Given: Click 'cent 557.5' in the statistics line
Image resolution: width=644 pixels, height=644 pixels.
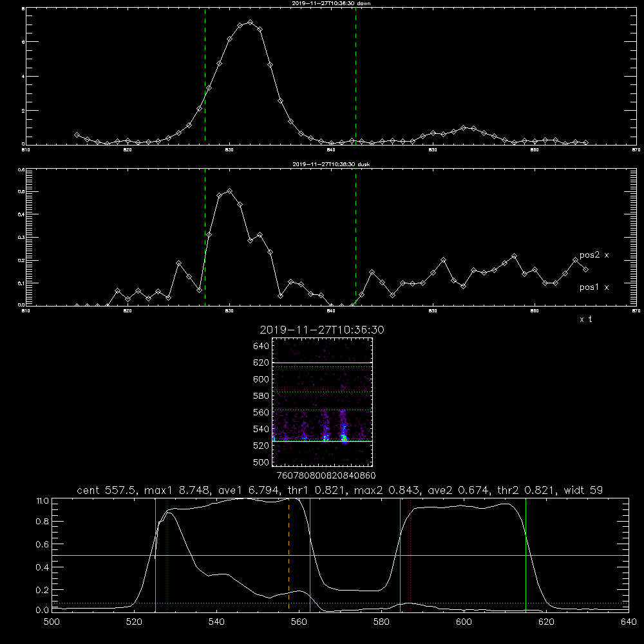Looking at the screenshot, I should tap(108, 490).
